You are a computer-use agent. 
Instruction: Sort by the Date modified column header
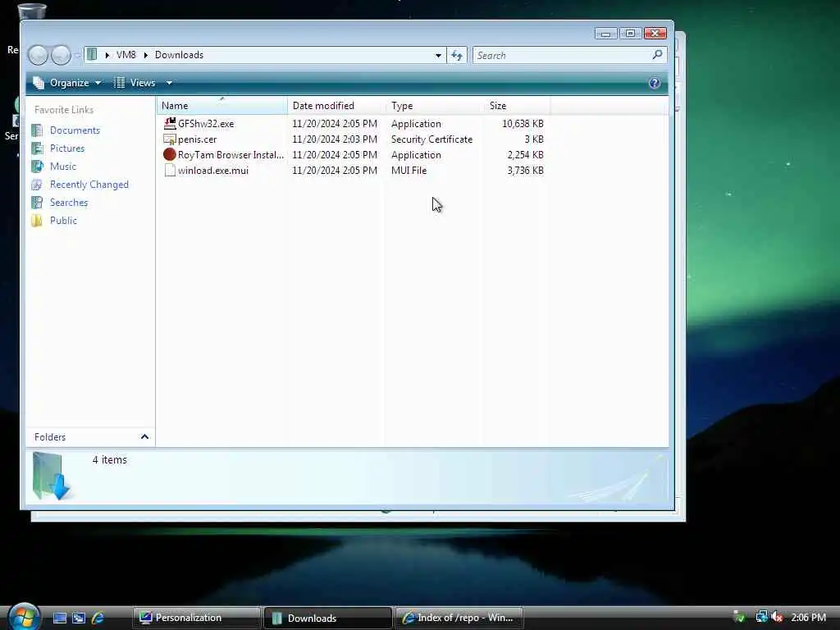(x=336, y=106)
